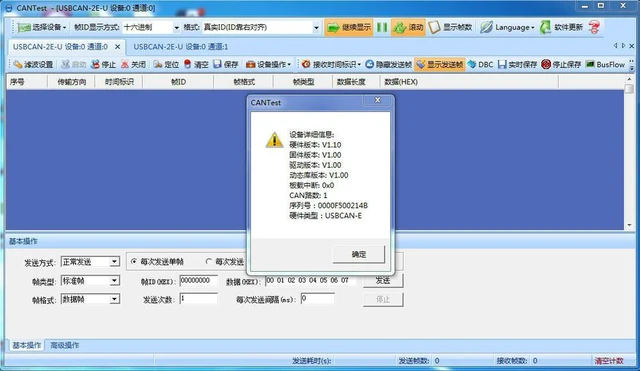Viewport: 640px width, 371px height.
Task: Open the 设备操作 dropdown menu
Action: pos(269,64)
